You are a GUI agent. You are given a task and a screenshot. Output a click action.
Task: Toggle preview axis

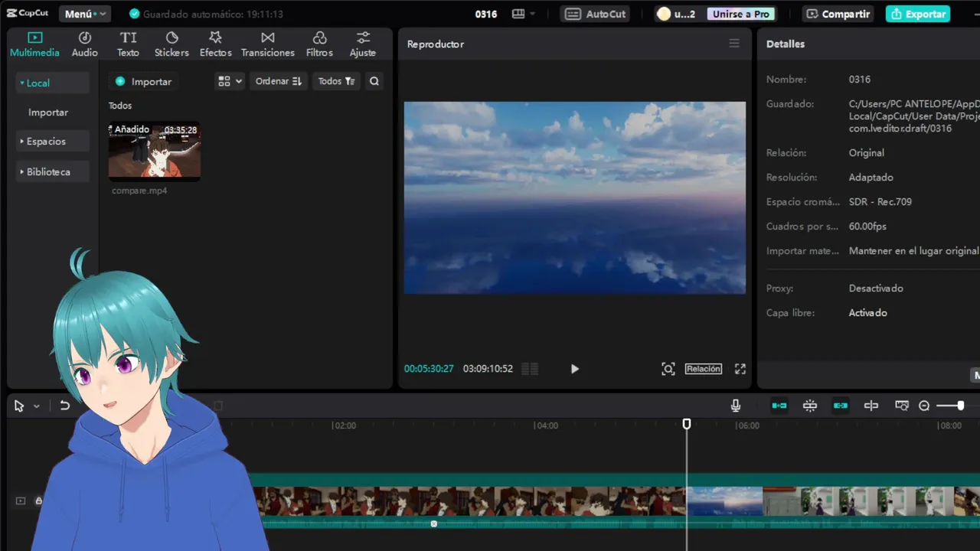tap(871, 406)
